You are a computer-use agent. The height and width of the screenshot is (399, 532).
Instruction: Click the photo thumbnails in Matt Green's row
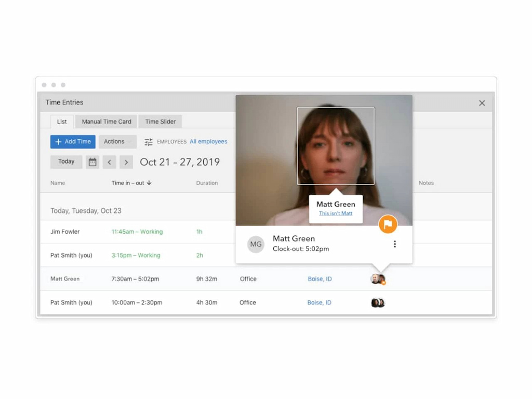[378, 280]
